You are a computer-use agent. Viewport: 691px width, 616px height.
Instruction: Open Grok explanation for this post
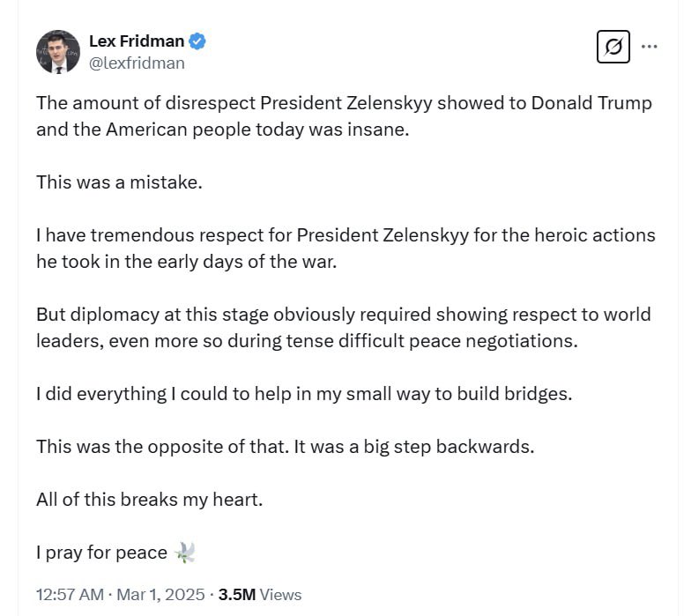(x=613, y=46)
